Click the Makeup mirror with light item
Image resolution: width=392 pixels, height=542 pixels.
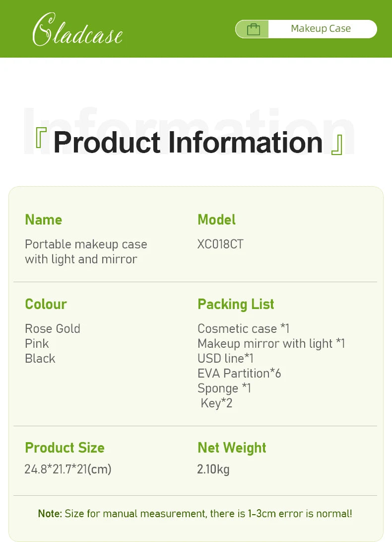coord(271,343)
